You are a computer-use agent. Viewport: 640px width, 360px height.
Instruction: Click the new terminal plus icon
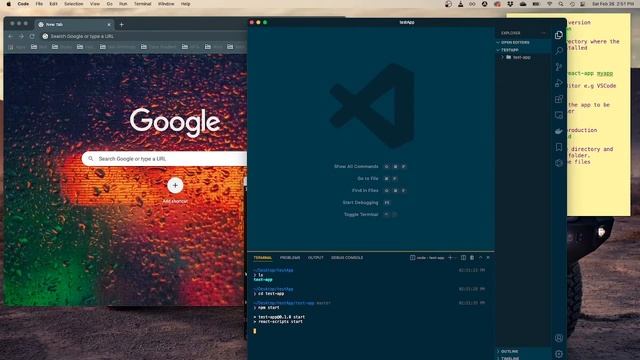click(450, 258)
